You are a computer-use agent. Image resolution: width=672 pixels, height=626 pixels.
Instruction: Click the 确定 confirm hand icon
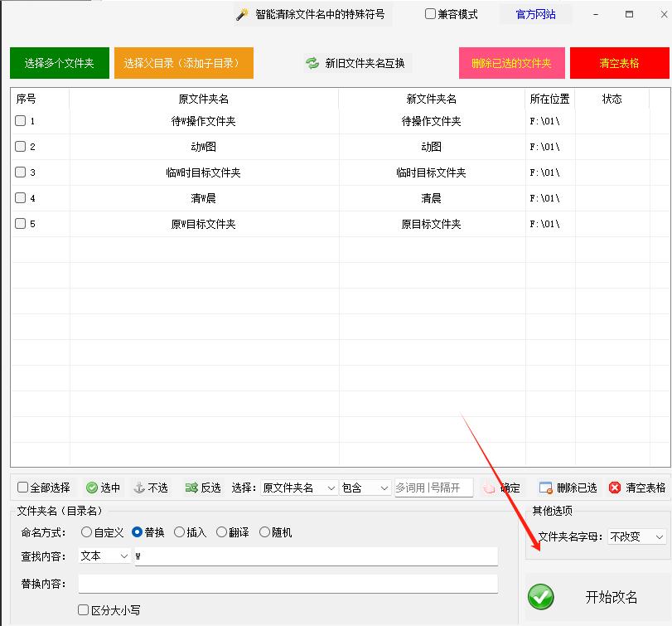pos(490,488)
